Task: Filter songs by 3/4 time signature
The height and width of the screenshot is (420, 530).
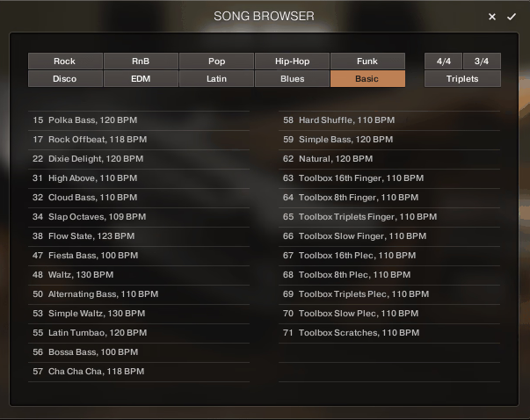Action: (482, 62)
